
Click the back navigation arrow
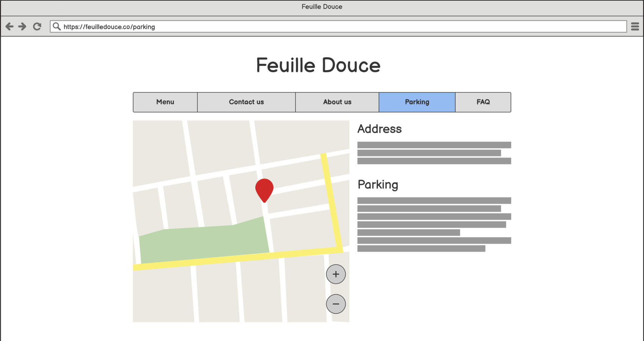10,27
